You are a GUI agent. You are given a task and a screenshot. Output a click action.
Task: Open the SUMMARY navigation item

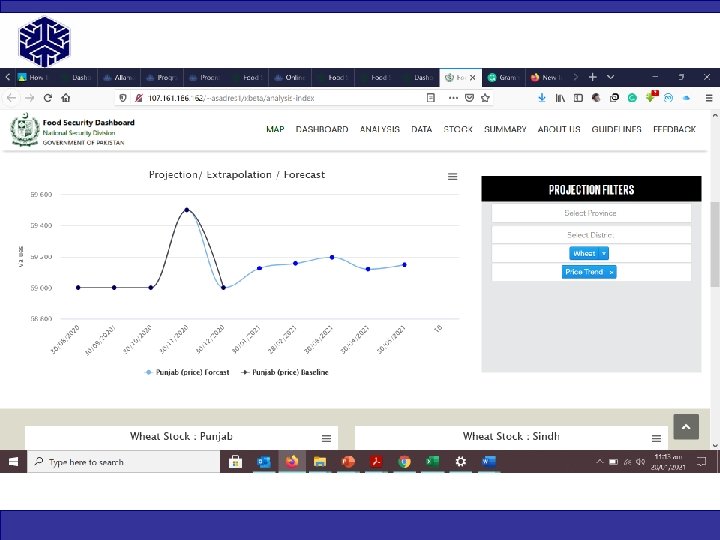point(505,129)
